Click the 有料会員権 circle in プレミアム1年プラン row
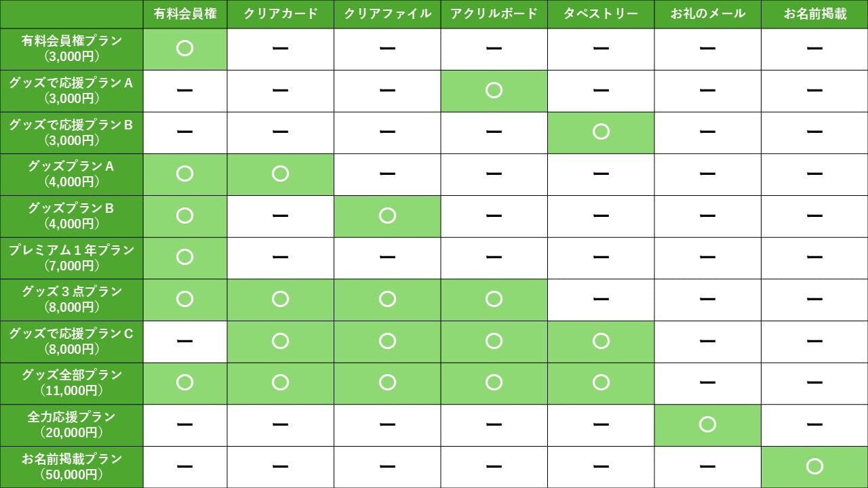Screen dimensions: 868x488 tap(184, 257)
